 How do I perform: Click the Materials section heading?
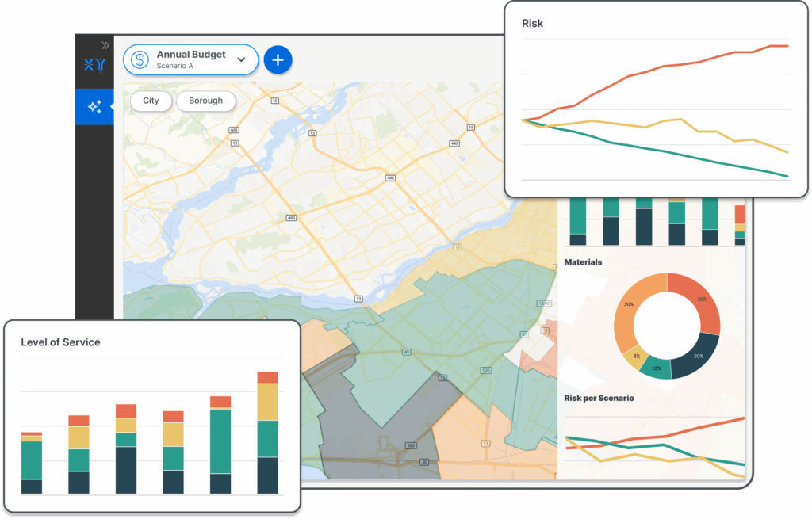[583, 262]
